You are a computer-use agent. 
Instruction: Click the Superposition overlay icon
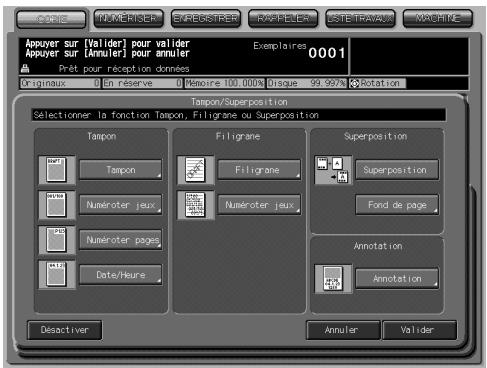point(333,170)
